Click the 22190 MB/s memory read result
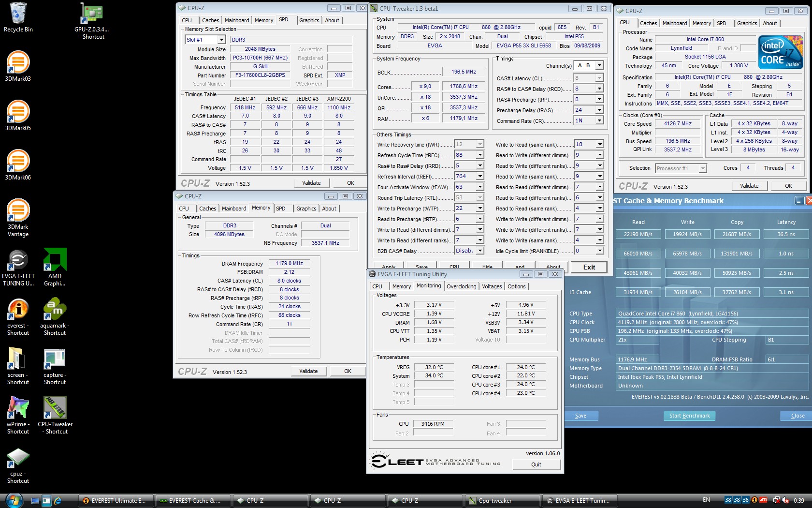 coord(638,234)
